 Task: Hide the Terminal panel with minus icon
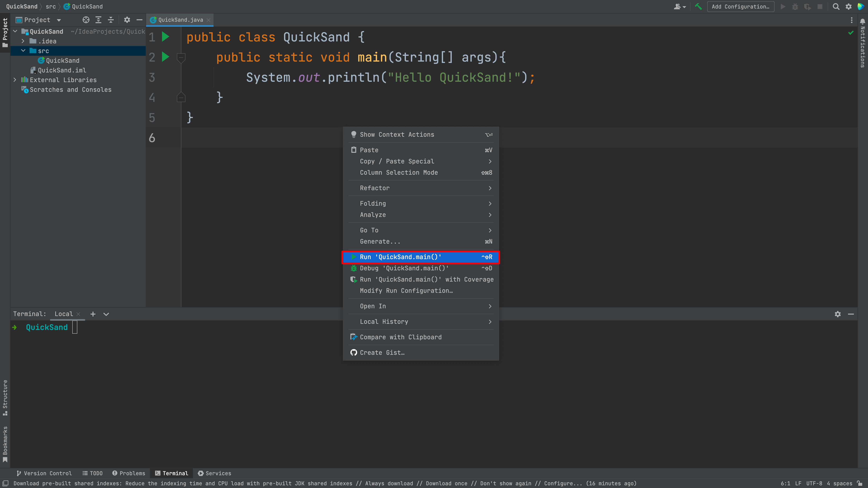tap(851, 314)
